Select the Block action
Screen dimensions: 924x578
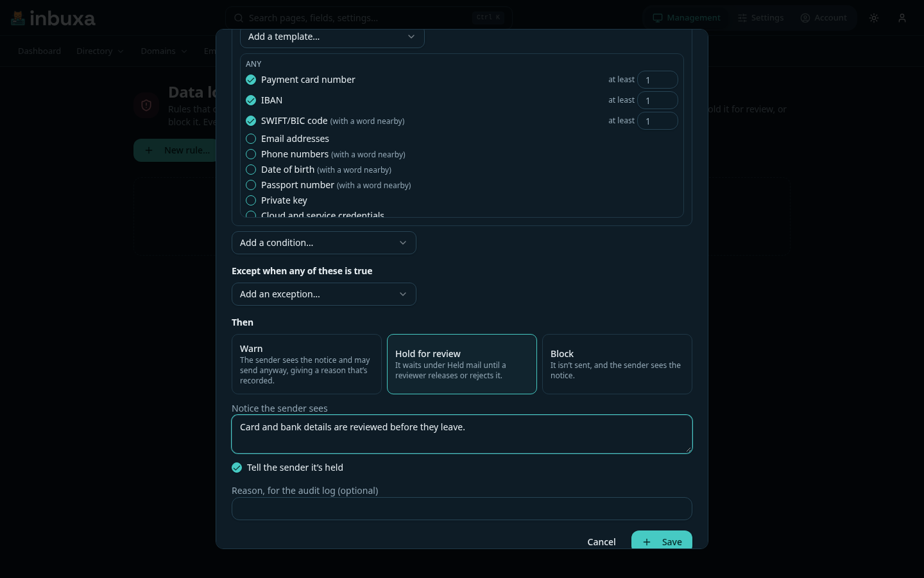point(617,364)
